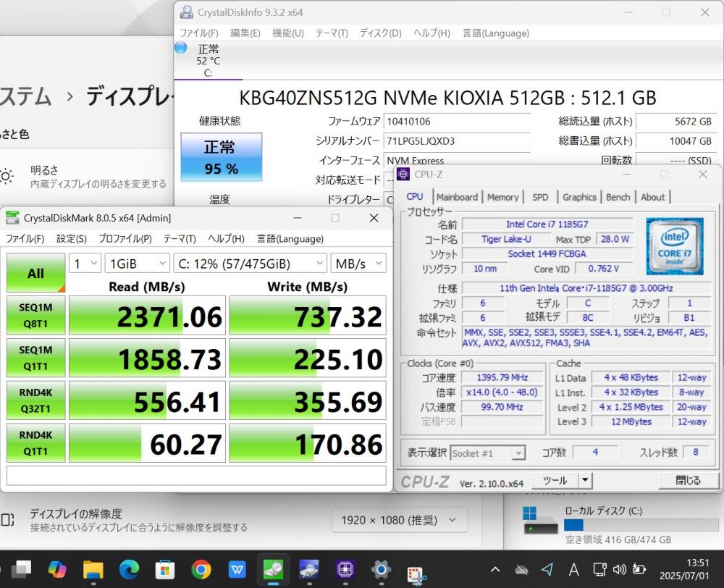The width and height of the screenshot is (724, 588).
Task: Click serial number field 71LPG5LJQXD3
Action: [457, 141]
